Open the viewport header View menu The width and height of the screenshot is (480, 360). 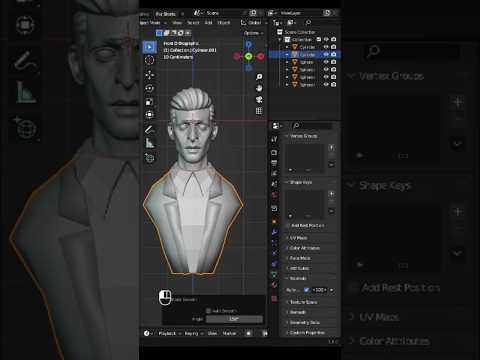coord(177,23)
